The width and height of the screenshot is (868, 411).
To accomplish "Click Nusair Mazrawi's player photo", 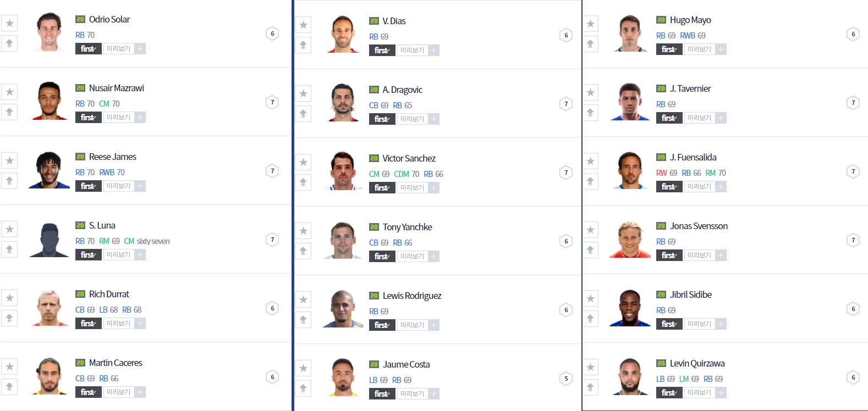I will coord(50,101).
